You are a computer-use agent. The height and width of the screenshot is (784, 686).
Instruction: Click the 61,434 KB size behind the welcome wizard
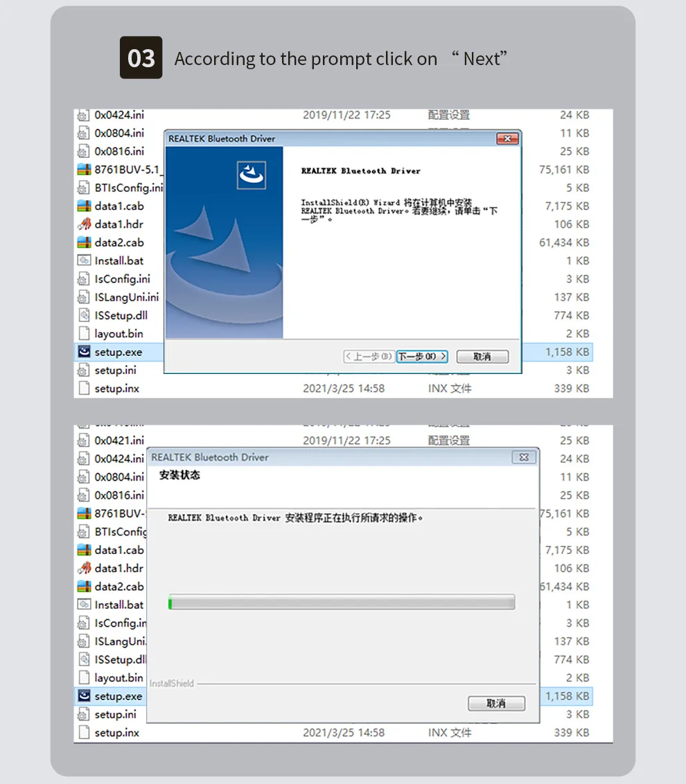tap(564, 242)
